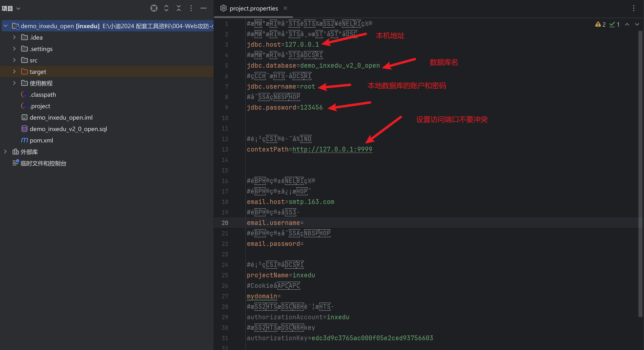Hide the project tool window
The image size is (644, 350).
click(x=203, y=8)
